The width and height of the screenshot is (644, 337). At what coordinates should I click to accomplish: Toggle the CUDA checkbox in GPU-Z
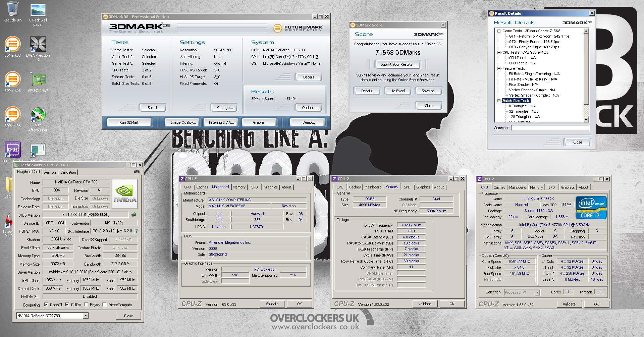click(x=67, y=305)
